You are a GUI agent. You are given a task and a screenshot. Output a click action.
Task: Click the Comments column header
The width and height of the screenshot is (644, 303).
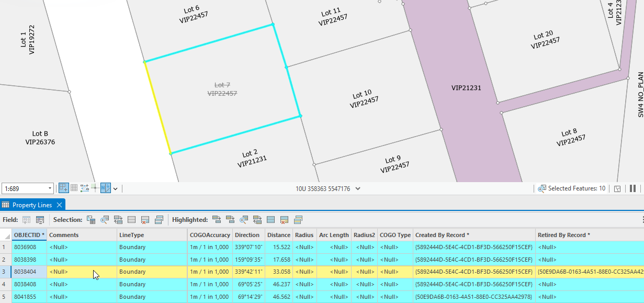tap(82, 235)
